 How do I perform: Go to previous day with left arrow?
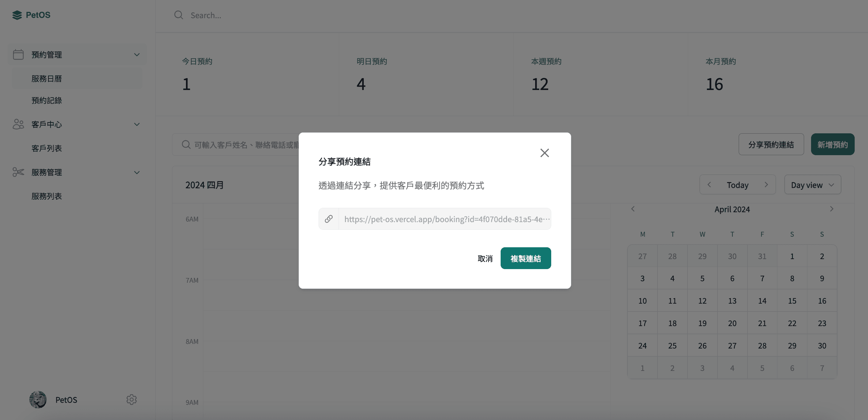(x=709, y=185)
